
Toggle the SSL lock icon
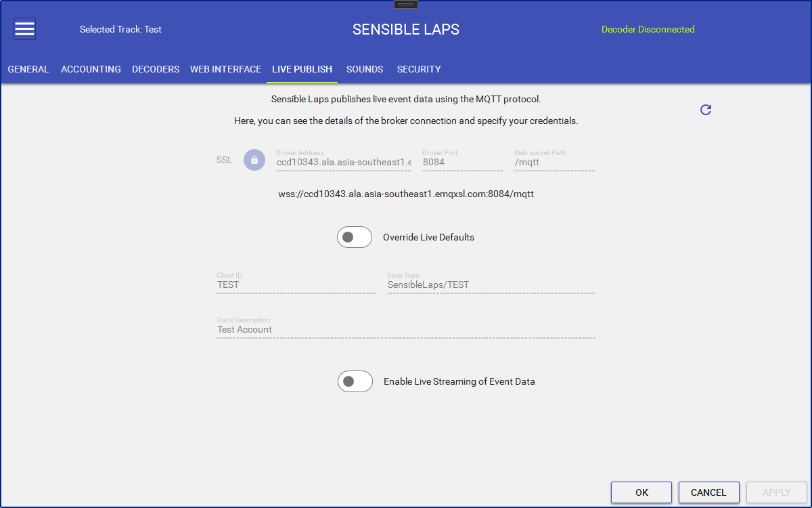254,160
